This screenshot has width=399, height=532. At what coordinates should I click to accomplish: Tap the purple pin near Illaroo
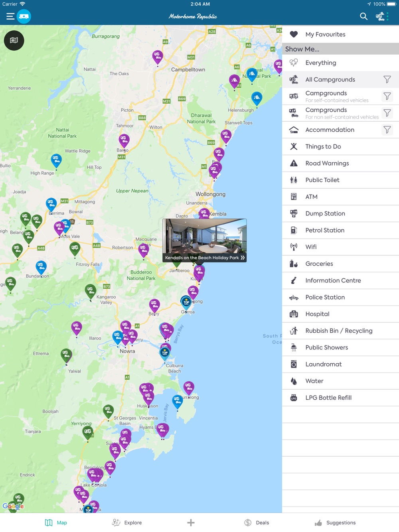click(x=77, y=328)
